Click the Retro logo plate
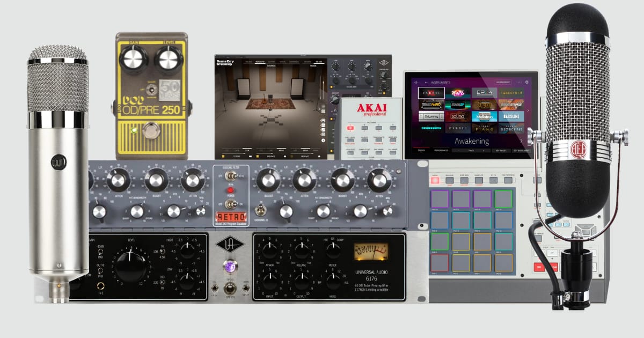This screenshot has height=338, width=644. pyautogui.click(x=230, y=217)
